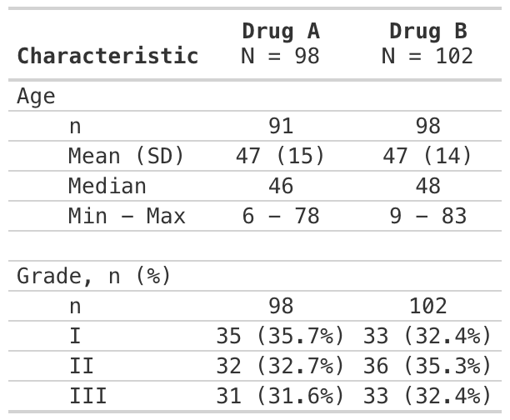Click the 31 (31.6%) Grade III cell

(x=281, y=396)
